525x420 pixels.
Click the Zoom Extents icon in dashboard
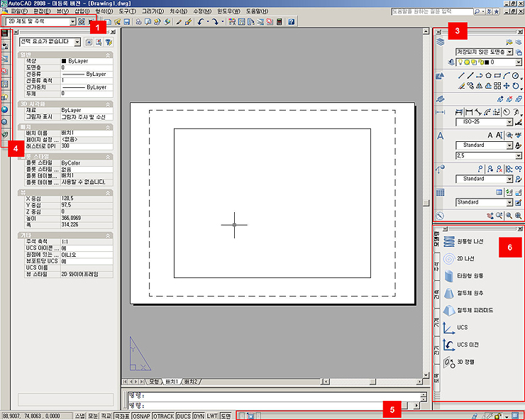tap(519, 216)
